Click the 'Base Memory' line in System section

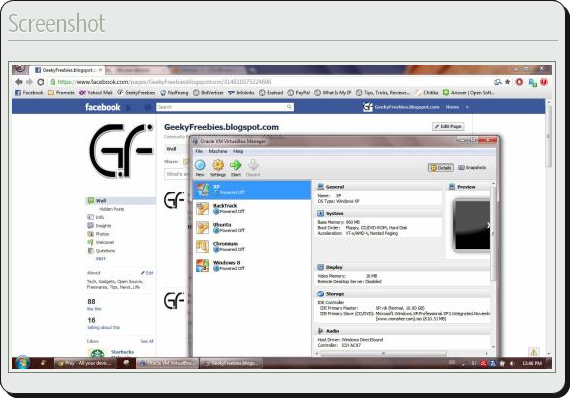point(338,222)
